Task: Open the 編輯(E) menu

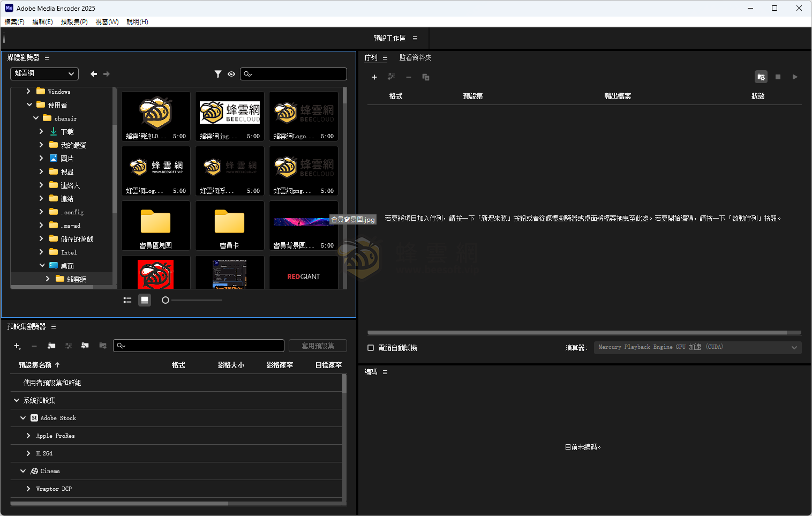Action: pyautogui.click(x=43, y=22)
